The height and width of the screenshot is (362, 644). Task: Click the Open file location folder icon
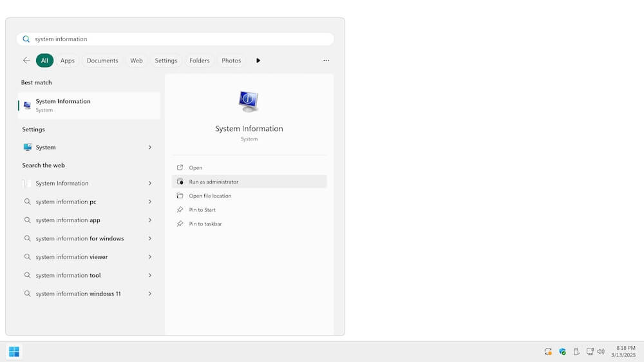(180, 196)
